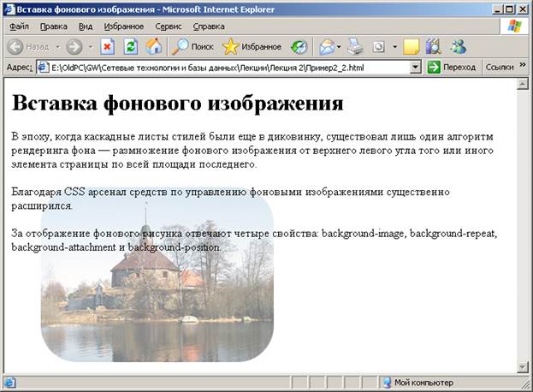Click the Переход (Go) button
The image size is (533, 392).
[x=452, y=68]
